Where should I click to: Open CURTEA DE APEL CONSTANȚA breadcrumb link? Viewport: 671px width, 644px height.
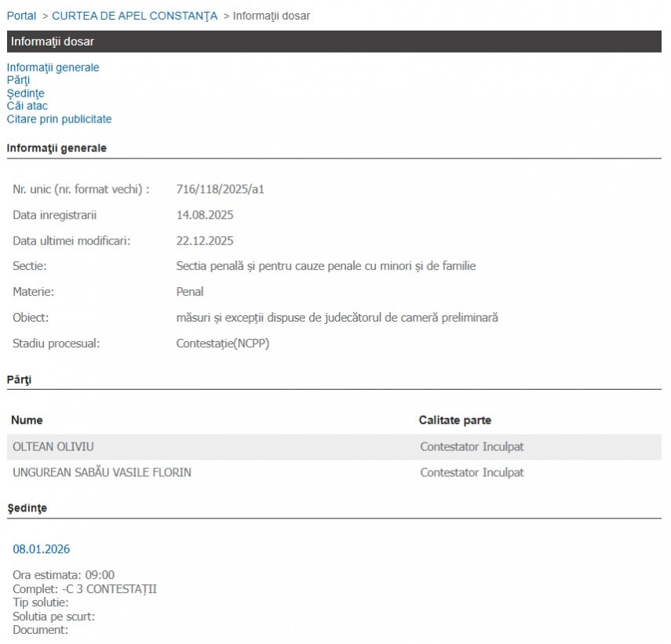[x=134, y=16]
